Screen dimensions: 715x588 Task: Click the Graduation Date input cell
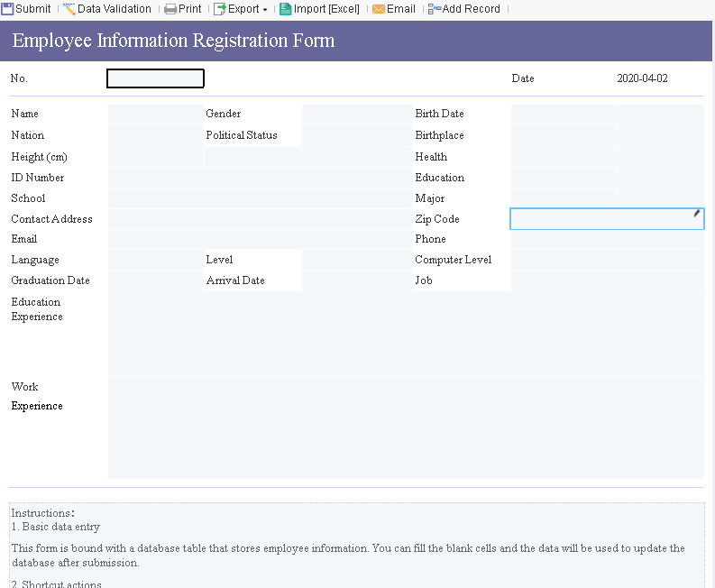click(155, 280)
